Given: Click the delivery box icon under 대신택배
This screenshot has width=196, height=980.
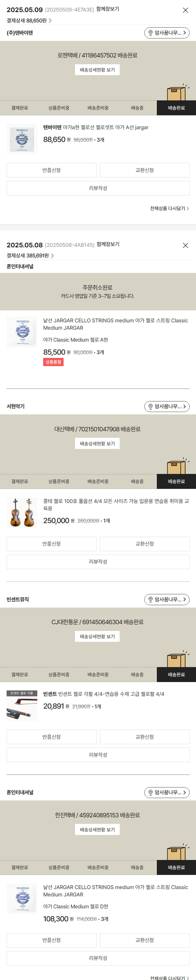Looking at the screenshot, I should point(177,466).
